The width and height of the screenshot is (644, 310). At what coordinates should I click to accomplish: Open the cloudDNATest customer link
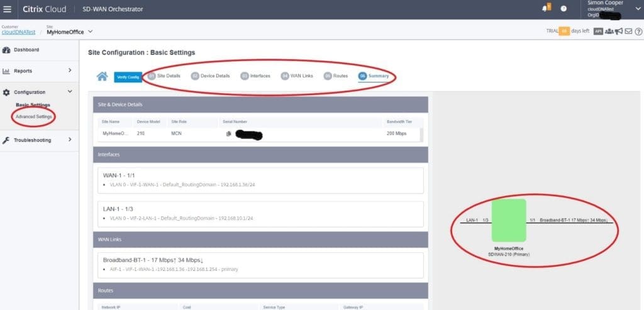[18, 32]
